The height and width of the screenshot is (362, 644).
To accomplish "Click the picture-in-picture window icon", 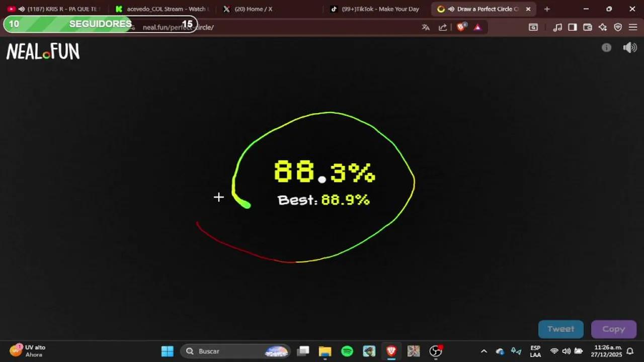I will click(x=533, y=28).
